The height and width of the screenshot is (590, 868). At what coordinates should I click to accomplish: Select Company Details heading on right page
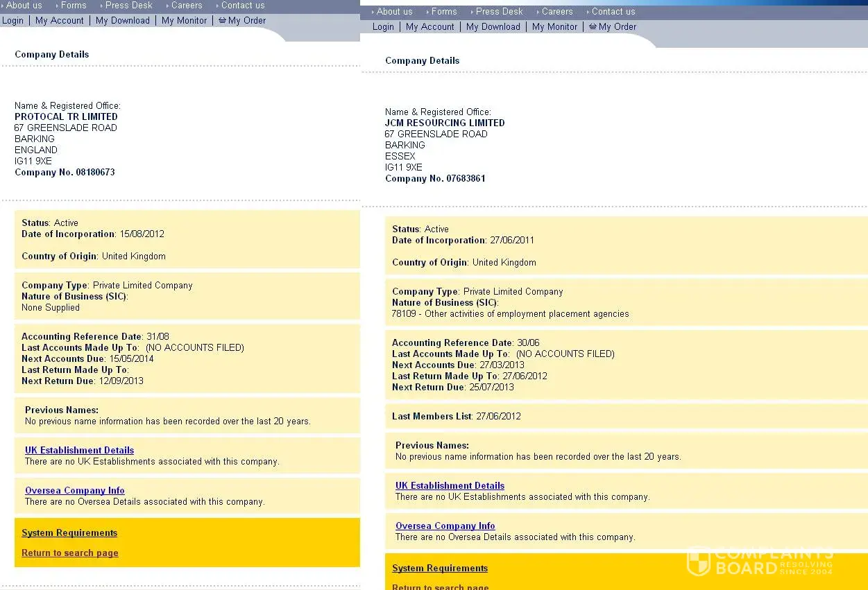423,61
